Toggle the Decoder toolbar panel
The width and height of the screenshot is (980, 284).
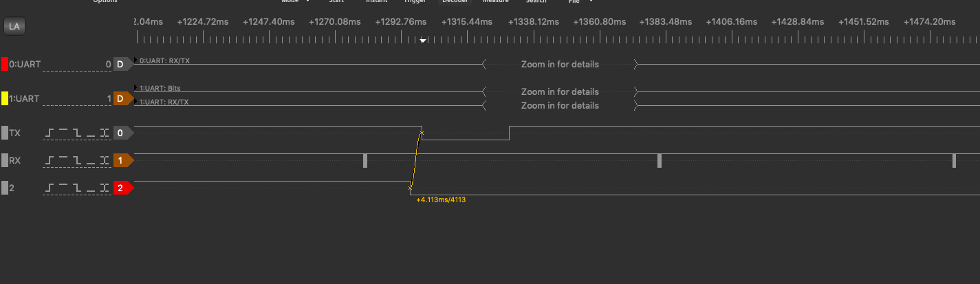coord(455,1)
